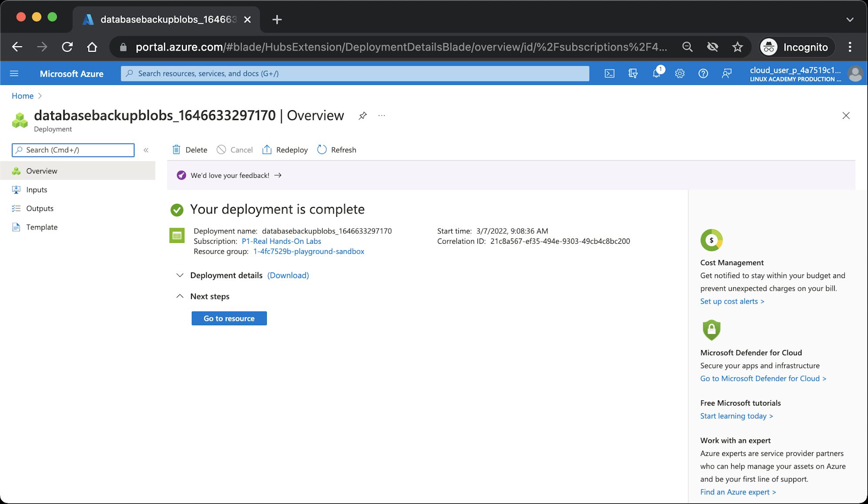Click the Go to resource button
Image resolution: width=868 pixels, height=504 pixels.
229,318
